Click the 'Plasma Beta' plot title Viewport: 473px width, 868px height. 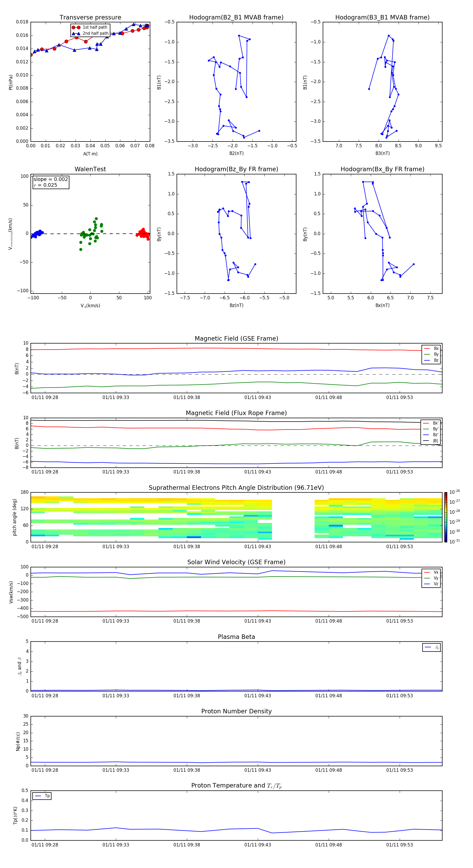(x=236, y=637)
